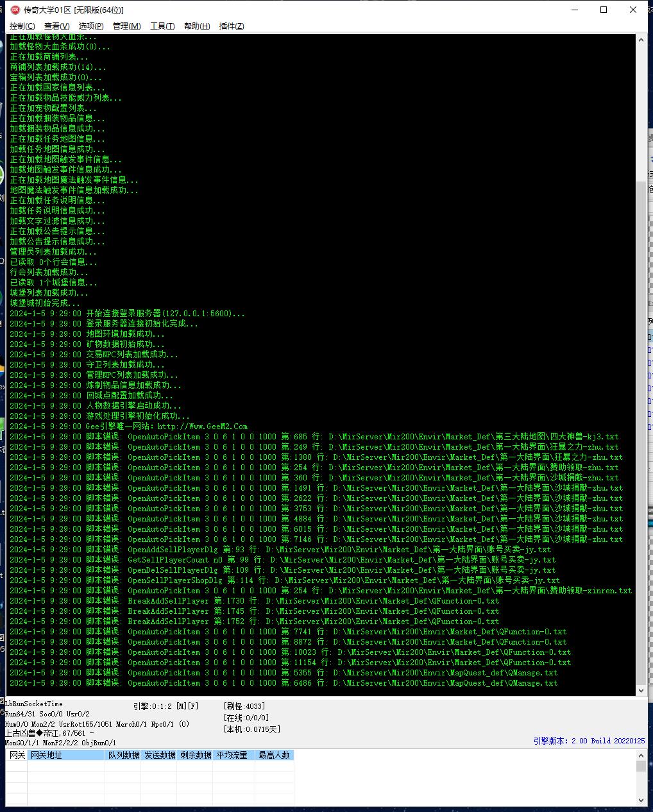Image resolution: width=653 pixels, height=812 pixels.
Task: Maximize the 传奇大学01区 window
Action: pos(604,10)
